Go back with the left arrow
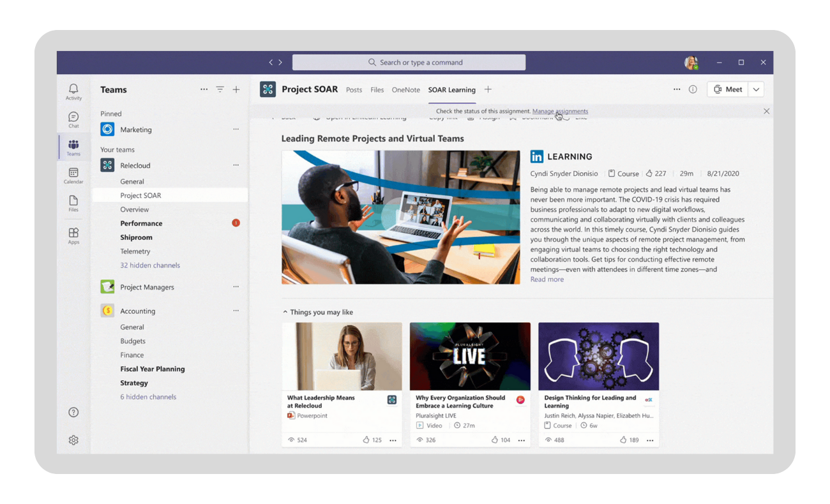This screenshot has height=504, width=830. click(271, 63)
